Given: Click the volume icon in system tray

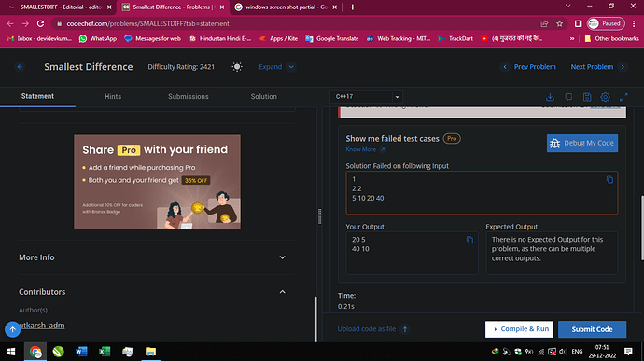Looking at the screenshot, I should click(563, 352).
